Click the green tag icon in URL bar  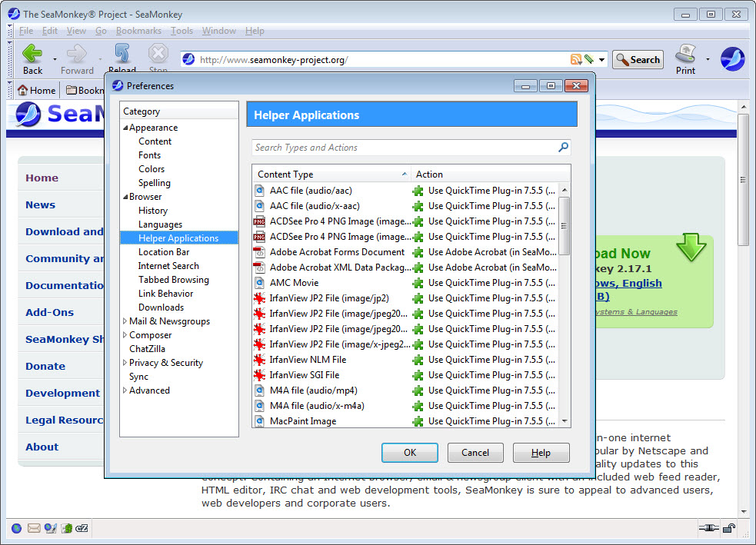pos(588,59)
